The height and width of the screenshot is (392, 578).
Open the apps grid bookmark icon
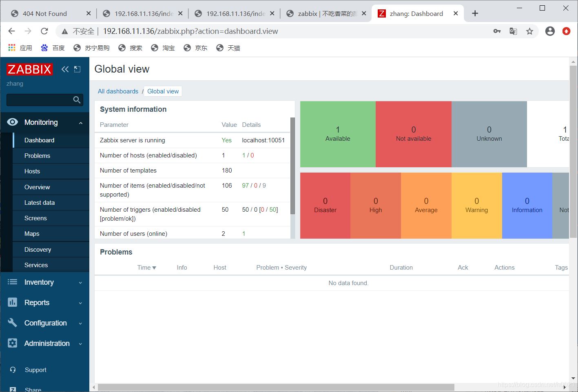coord(12,48)
